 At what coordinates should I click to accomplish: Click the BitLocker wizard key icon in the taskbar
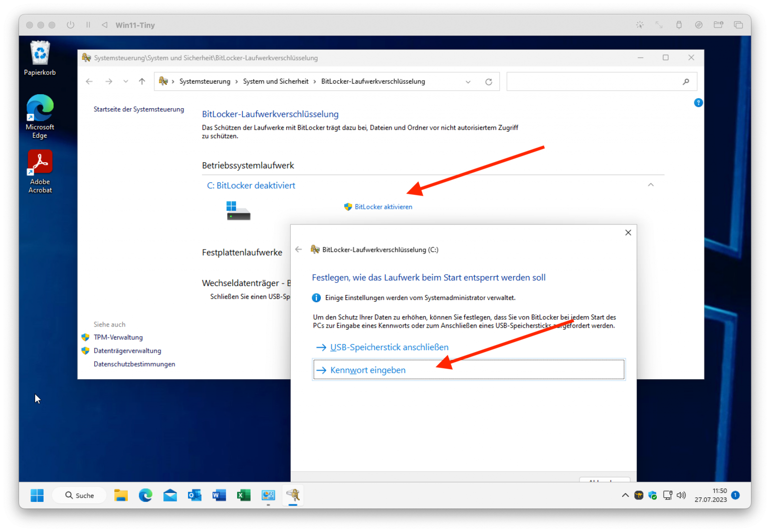[293, 495]
